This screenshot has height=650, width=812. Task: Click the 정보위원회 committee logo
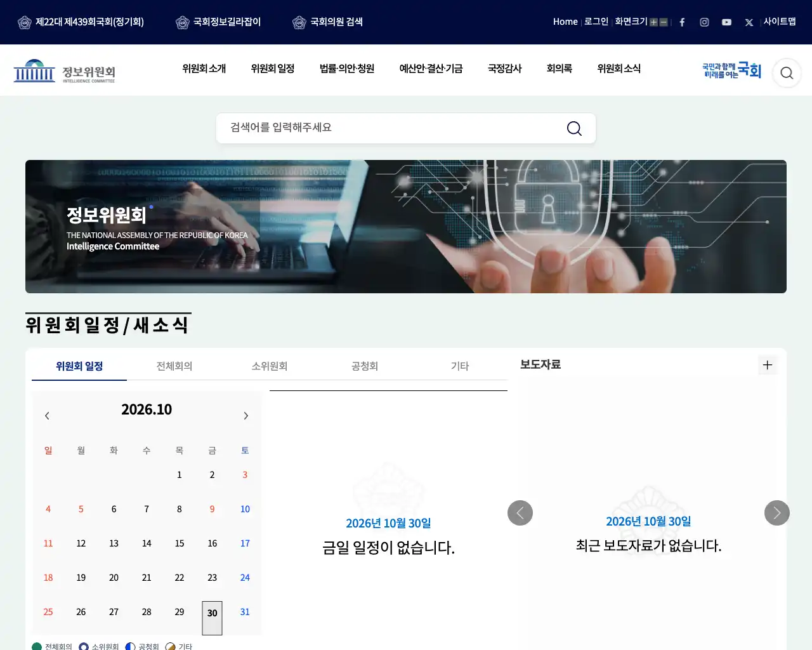65,71
